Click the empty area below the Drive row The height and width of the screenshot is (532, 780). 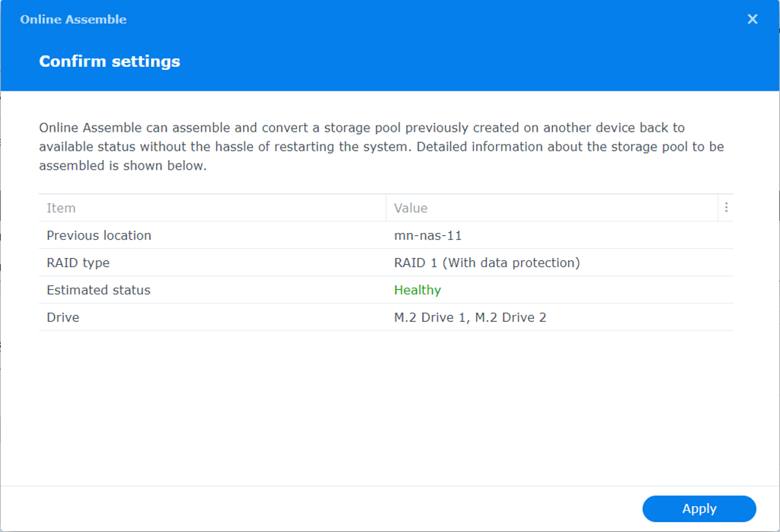(381, 403)
